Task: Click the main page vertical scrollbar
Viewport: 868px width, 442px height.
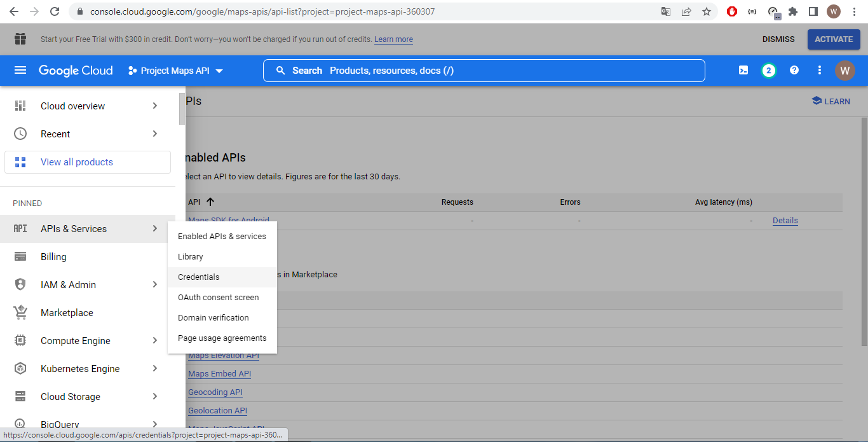Action: coord(864,232)
